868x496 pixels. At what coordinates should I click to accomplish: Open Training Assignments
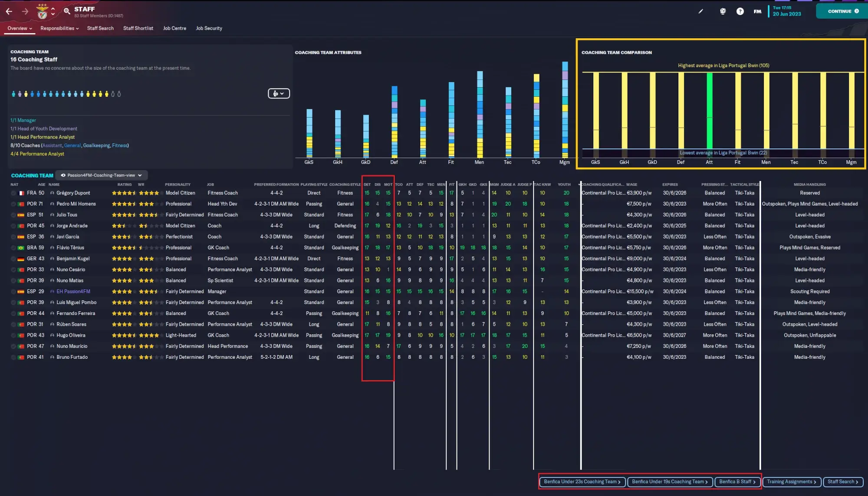click(792, 482)
